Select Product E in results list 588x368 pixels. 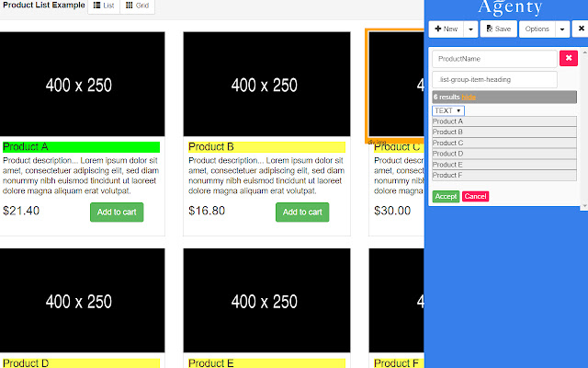(504, 165)
